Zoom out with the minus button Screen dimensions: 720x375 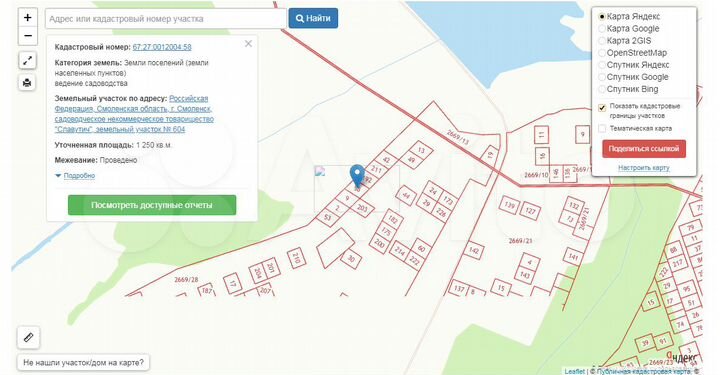(x=28, y=36)
